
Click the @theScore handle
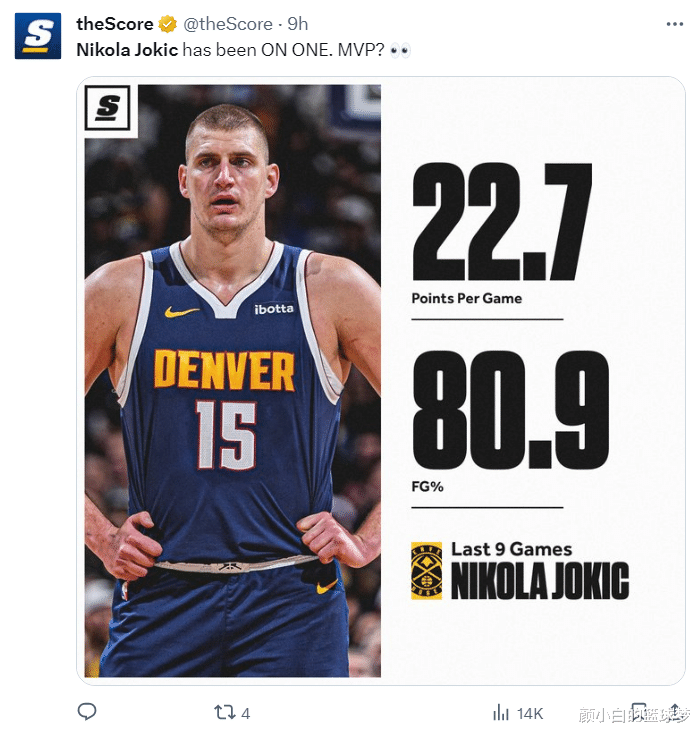pos(228,24)
